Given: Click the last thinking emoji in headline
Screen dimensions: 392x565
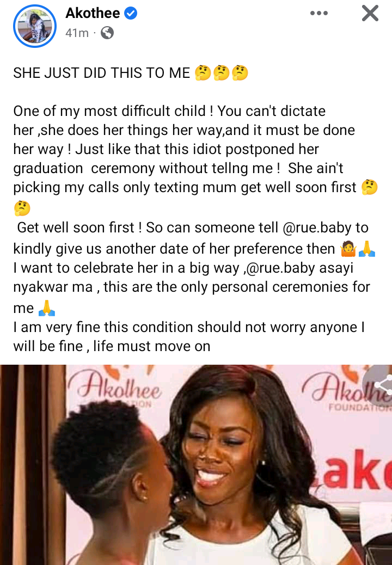Looking at the screenshot, I should [240, 73].
